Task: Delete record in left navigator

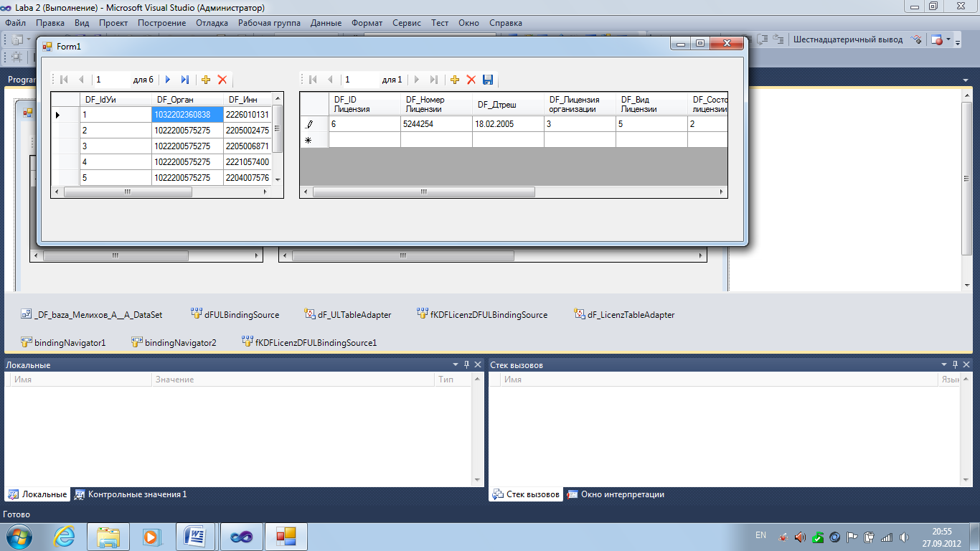Action: tap(222, 80)
